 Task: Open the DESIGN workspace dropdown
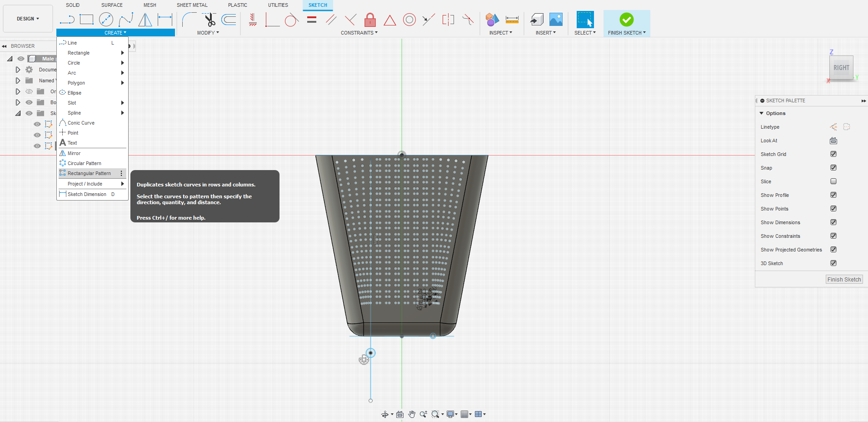click(x=28, y=19)
